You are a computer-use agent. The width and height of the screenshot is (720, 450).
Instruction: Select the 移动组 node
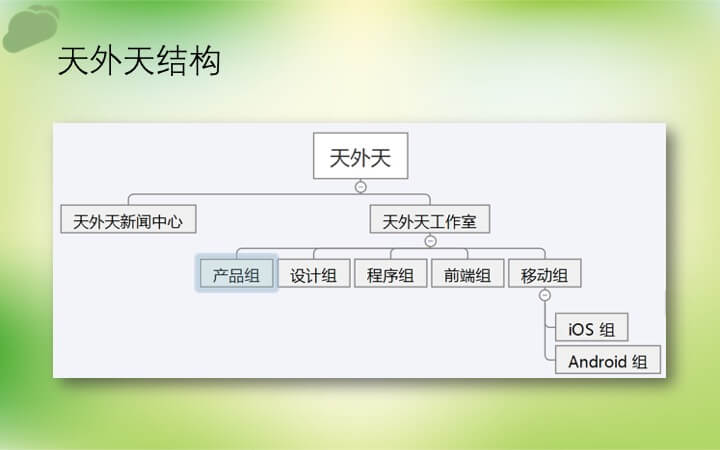click(x=545, y=273)
